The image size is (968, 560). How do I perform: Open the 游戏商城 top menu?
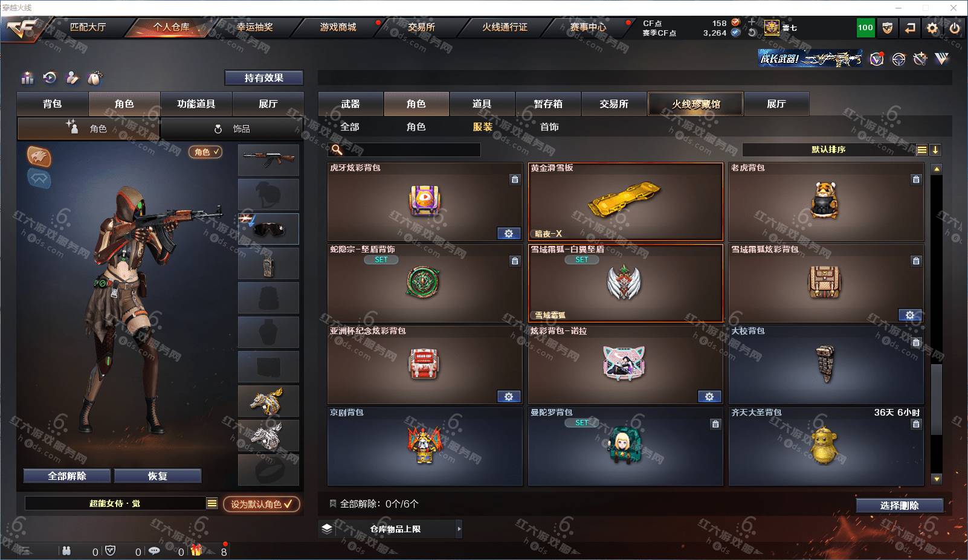click(x=338, y=27)
